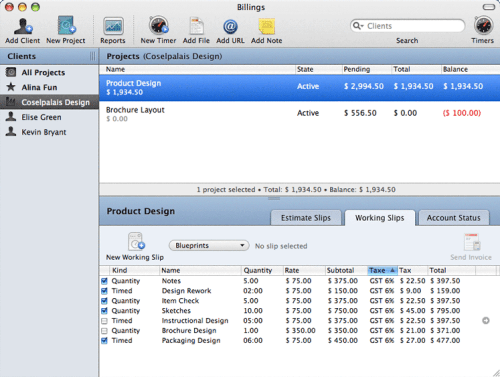Select the Packaging Design slip name

191,341
